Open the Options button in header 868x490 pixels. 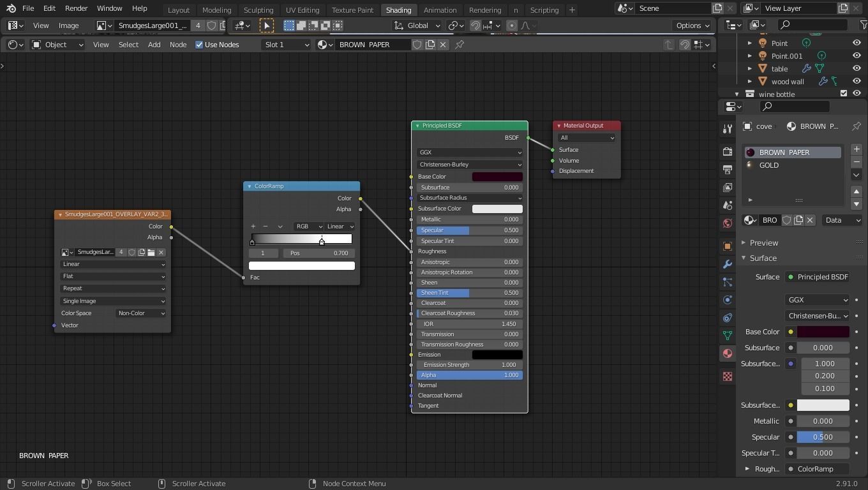click(x=692, y=26)
